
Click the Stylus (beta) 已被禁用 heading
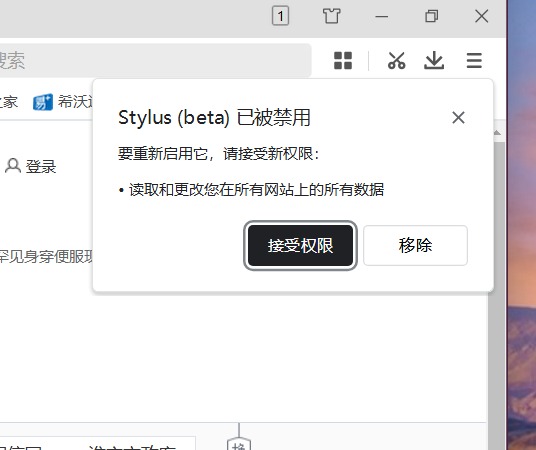point(214,118)
